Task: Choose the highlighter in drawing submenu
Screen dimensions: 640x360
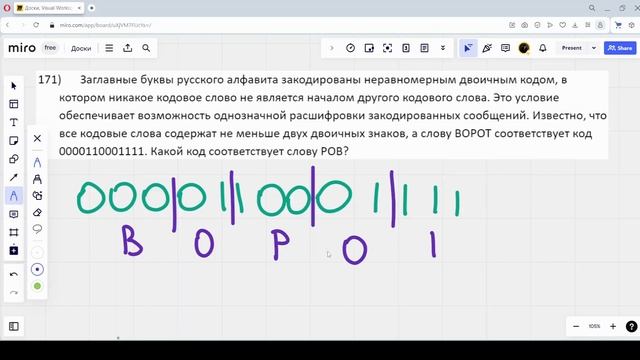Action: click(37, 179)
